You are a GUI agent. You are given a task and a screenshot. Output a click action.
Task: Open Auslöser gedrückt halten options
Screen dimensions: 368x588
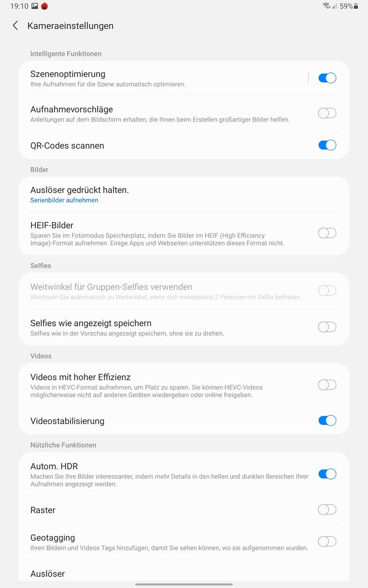click(x=79, y=190)
